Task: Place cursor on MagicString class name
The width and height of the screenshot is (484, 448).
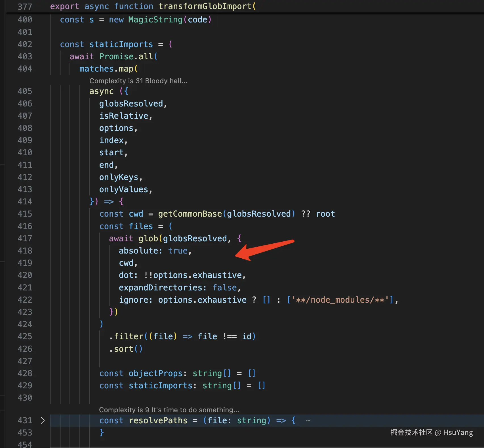Action: 155,20
